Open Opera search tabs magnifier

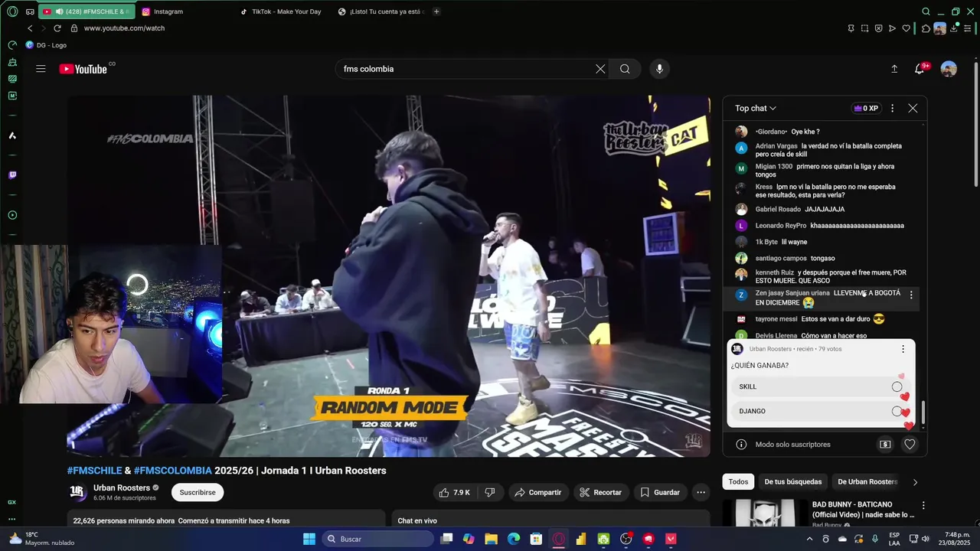926,11
